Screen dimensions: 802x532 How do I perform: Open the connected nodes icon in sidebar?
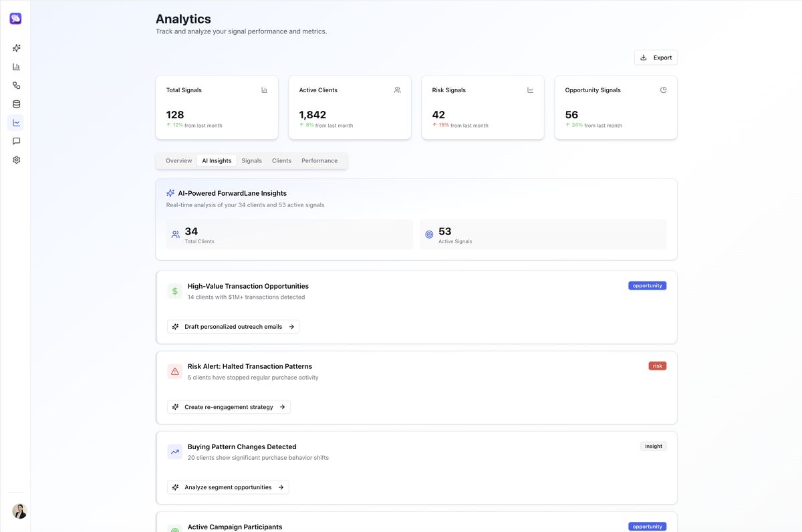coord(16,86)
